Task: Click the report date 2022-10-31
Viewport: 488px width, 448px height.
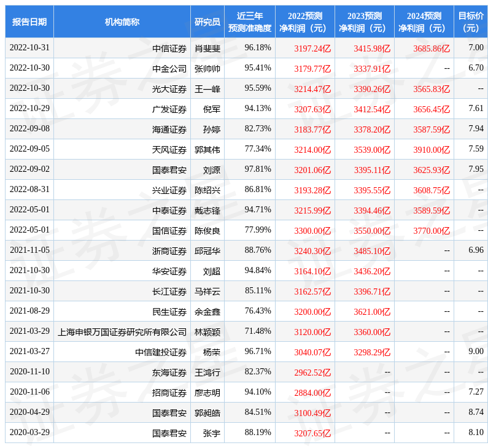Action: tap(29, 47)
